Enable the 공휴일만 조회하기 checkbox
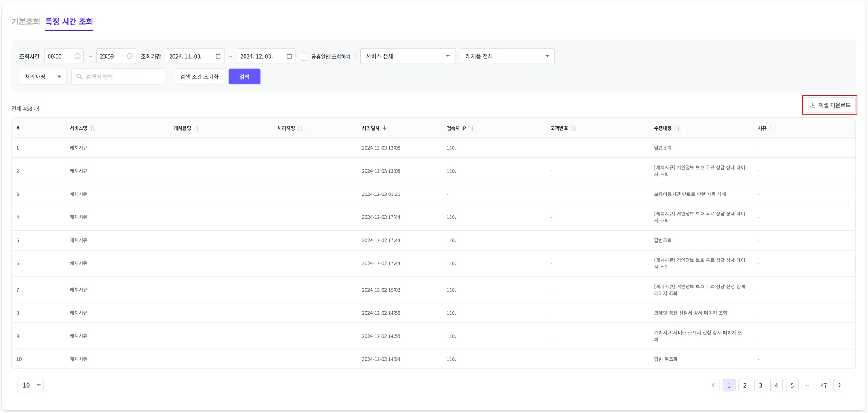 tap(304, 56)
